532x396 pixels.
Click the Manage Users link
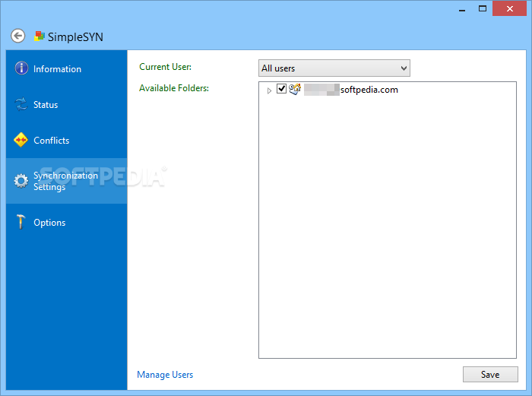[x=165, y=375]
